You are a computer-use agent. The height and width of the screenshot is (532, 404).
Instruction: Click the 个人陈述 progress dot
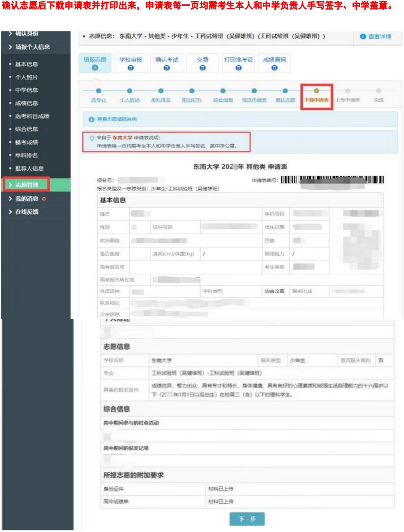[130, 91]
